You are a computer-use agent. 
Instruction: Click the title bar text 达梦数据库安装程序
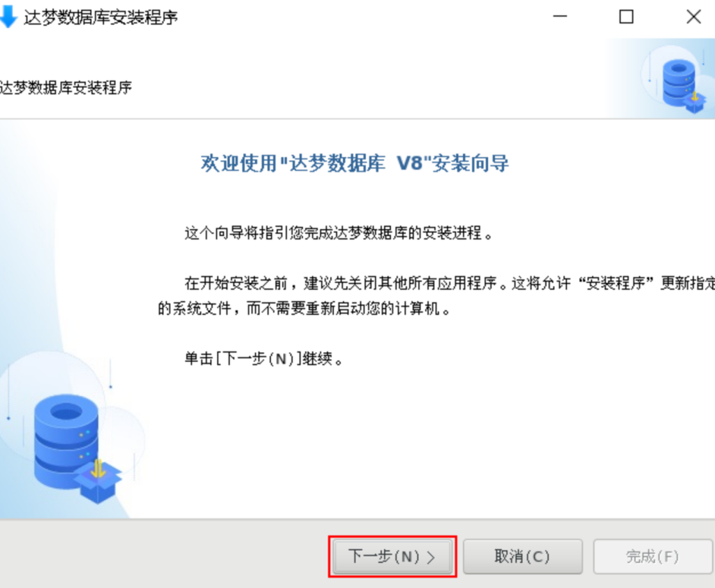point(101,17)
